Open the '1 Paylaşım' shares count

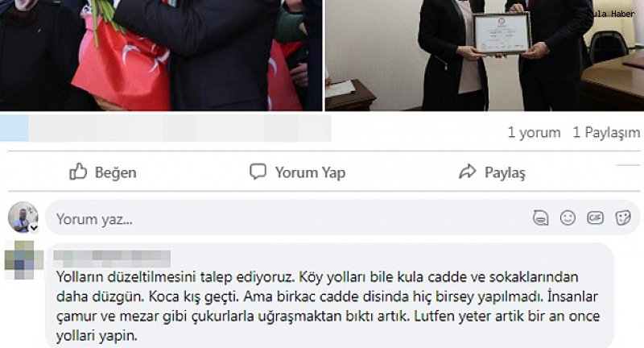point(606,132)
